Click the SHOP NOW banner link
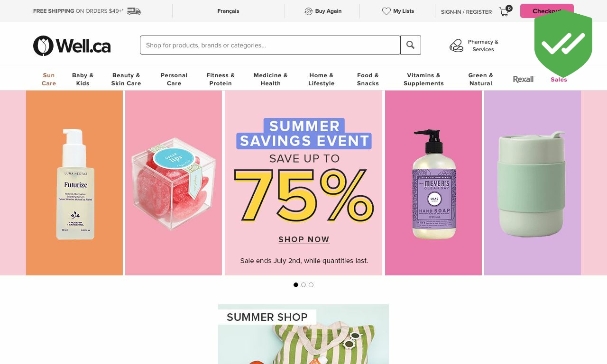The width and height of the screenshot is (607, 364). [304, 239]
